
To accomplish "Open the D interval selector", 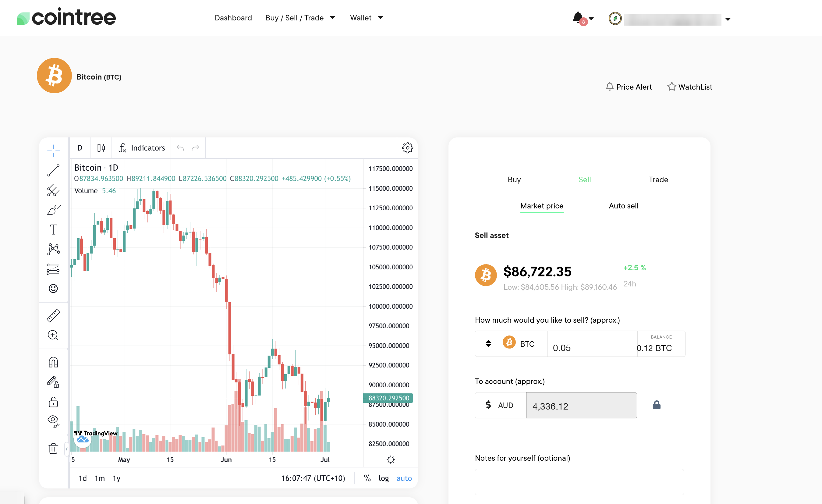I will 80,148.
